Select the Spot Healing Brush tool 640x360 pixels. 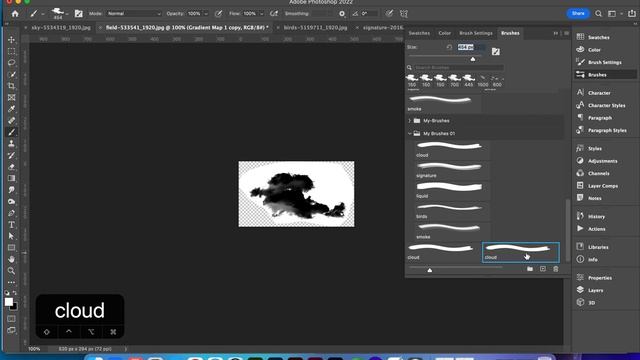pos(11,120)
